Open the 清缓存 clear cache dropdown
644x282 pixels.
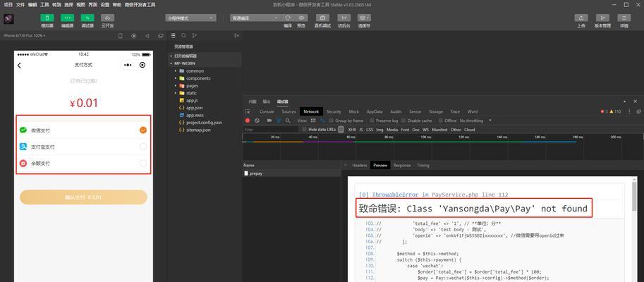click(x=364, y=18)
